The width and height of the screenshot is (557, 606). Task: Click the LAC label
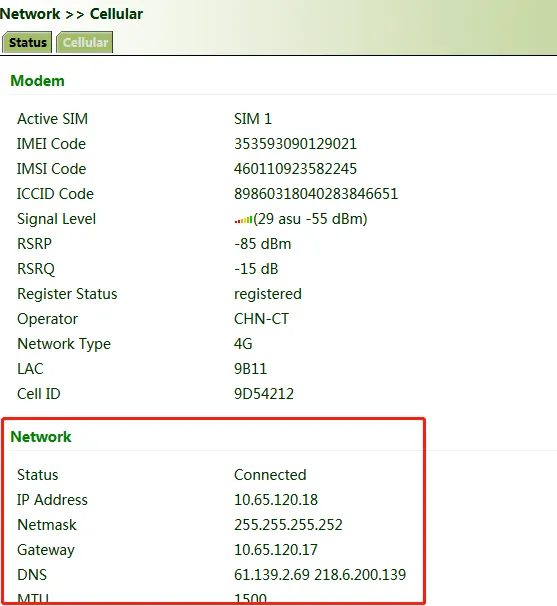pos(30,369)
